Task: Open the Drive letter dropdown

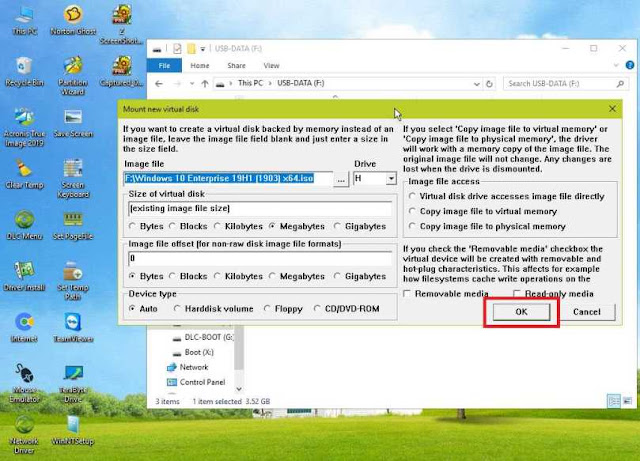Action: coord(391,178)
